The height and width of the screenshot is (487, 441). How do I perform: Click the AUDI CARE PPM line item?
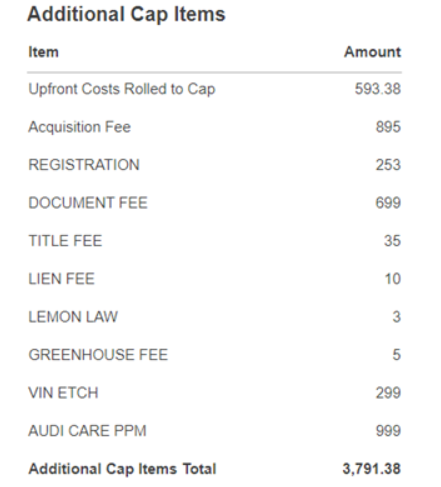coord(87,431)
